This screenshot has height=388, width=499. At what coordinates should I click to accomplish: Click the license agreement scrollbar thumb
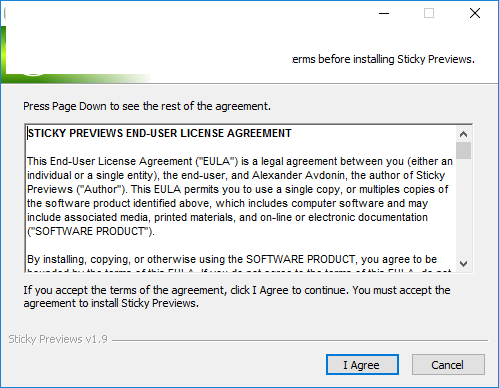[x=463, y=151]
